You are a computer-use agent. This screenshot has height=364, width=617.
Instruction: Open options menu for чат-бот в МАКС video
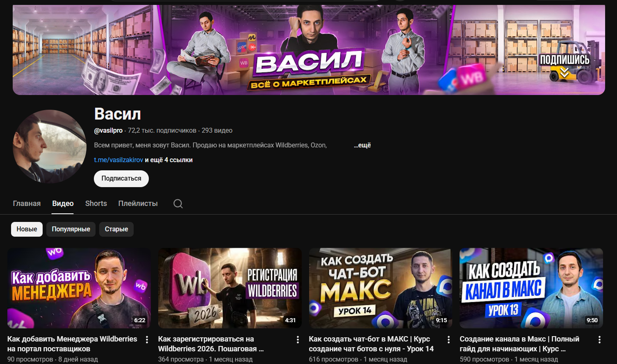pos(449,339)
